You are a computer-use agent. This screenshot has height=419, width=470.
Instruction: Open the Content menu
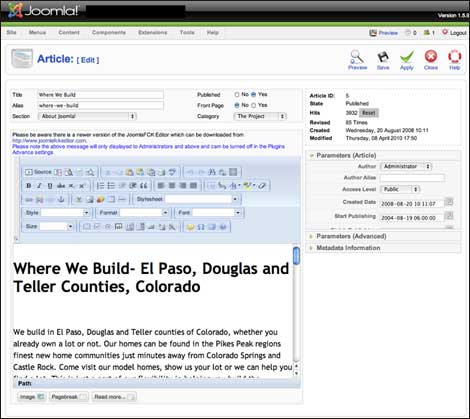(69, 33)
